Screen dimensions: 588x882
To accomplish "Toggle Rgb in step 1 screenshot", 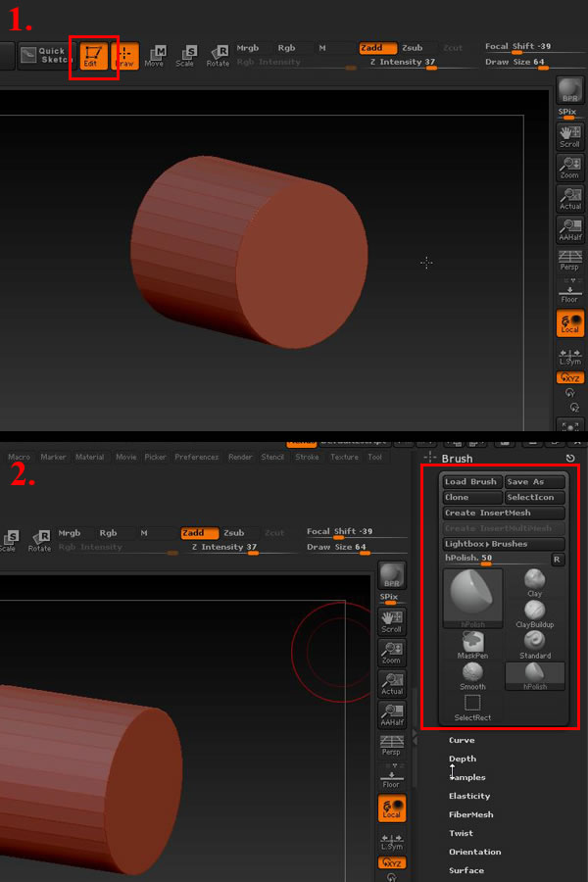I will coord(286,48).
